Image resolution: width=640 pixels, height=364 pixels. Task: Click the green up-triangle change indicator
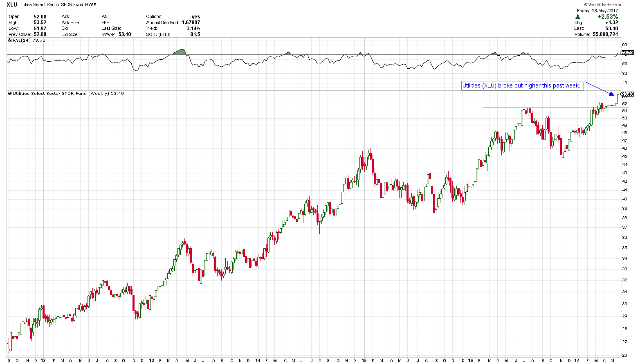pos(578,17)
